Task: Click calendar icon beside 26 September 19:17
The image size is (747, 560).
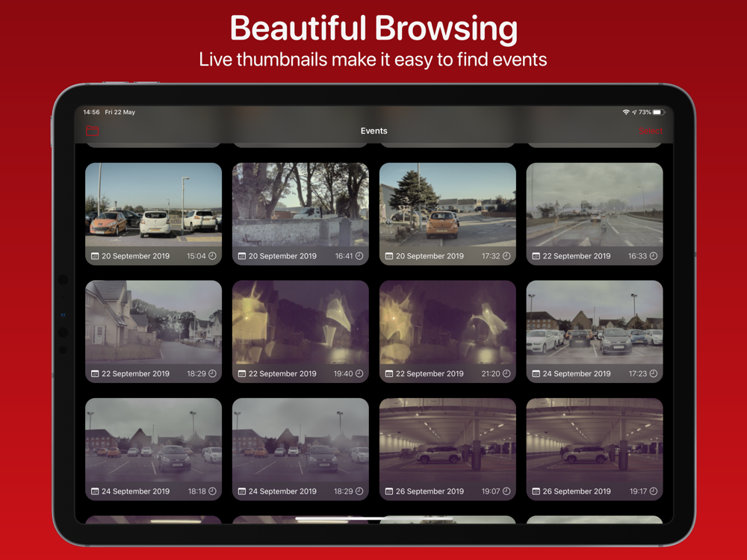Action: coord(536,491)
